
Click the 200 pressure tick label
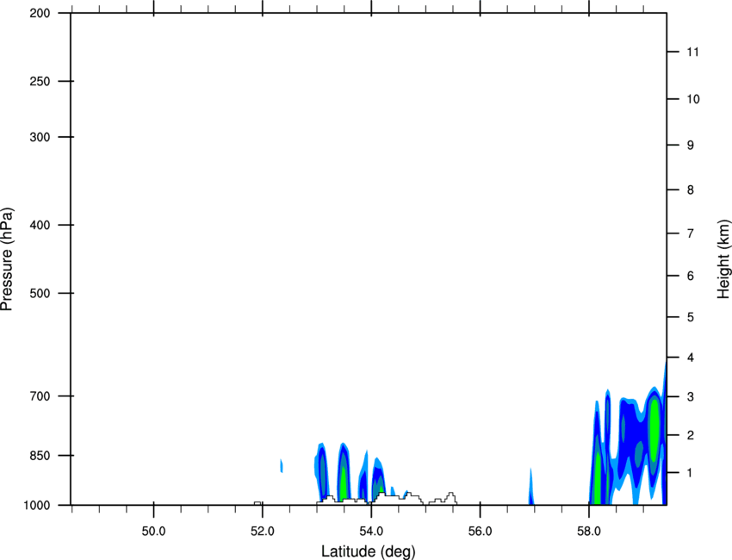(40, 13)
